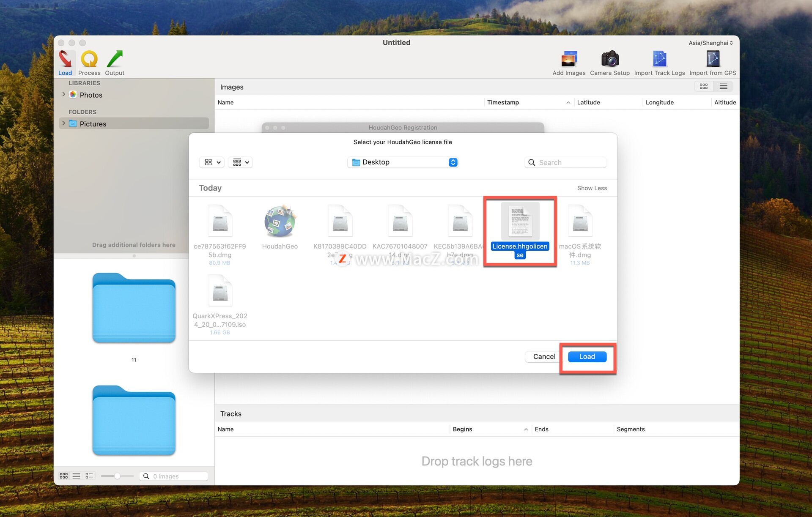Switch browser to icon grid view
Image resolution: width=812 pixels, height=517 pixels.
coord(64,476)
